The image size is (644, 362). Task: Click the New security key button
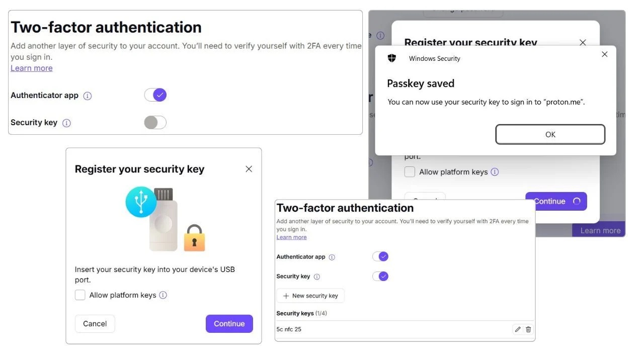click(x=310, y=296)
